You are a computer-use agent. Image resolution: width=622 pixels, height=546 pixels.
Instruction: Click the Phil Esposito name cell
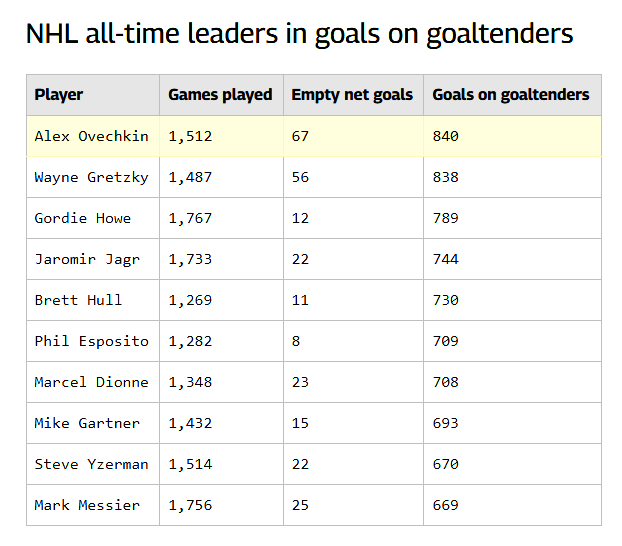(x=91, y=341)
